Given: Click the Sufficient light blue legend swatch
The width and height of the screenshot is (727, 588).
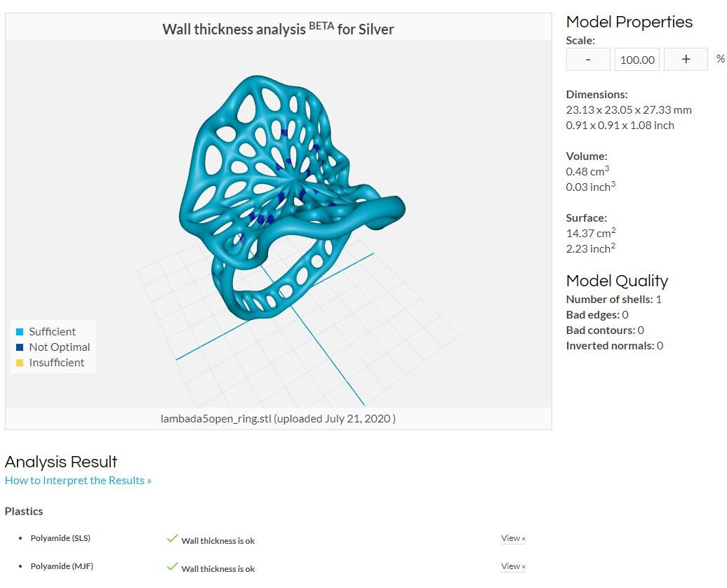Looking at the screenshot, I should point(20,332).
